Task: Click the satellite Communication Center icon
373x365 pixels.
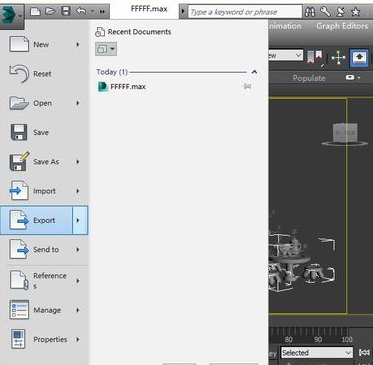Action: point(341,12)
